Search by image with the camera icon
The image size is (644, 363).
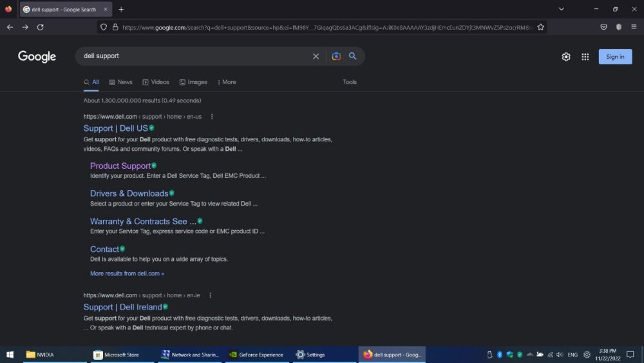coord(336,56)
